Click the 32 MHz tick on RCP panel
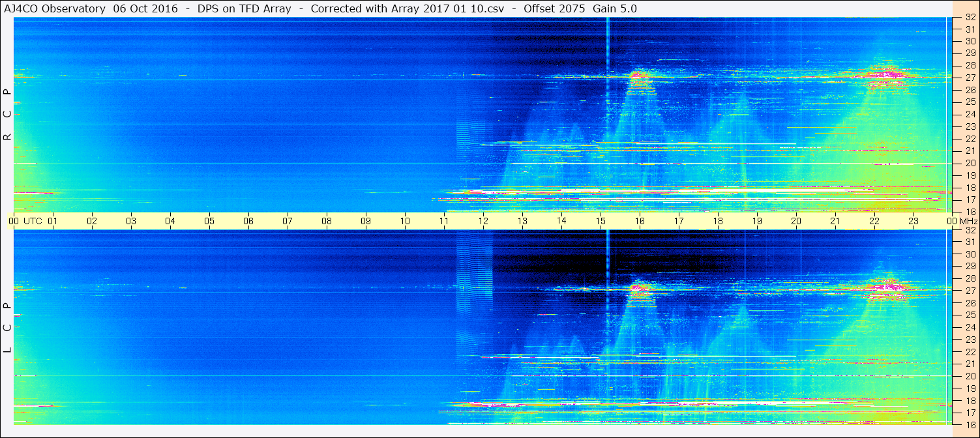The height and width of the screenshot is (438, 980). (x=970, y=18)
